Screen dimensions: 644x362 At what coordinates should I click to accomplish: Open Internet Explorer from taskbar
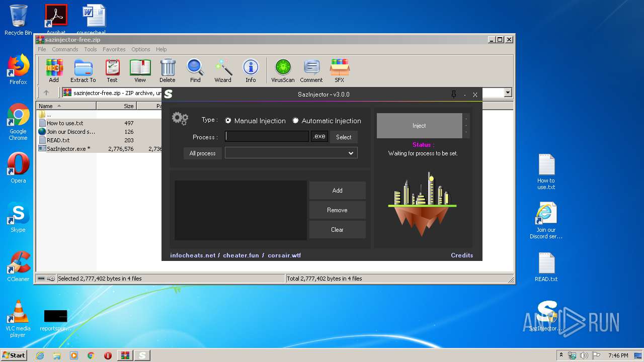(x=40, y=355)
